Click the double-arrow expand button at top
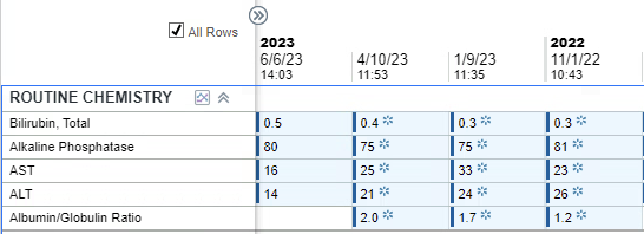This screenshot has height=234, width=644. tap(258, 15)
